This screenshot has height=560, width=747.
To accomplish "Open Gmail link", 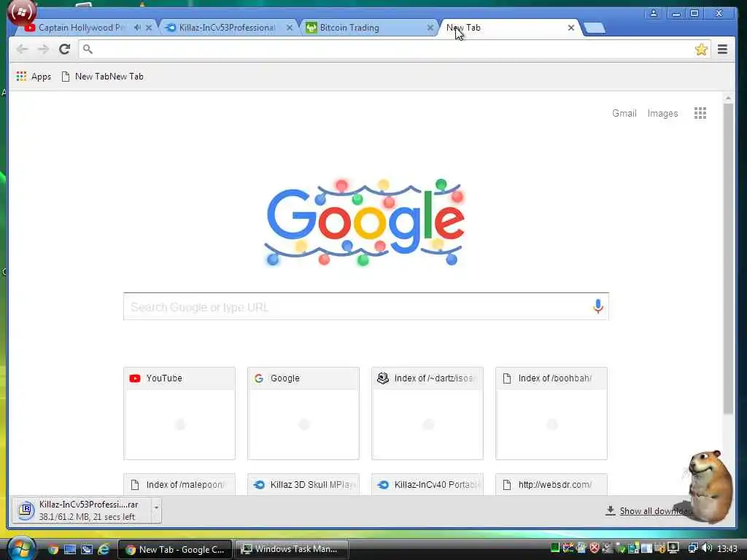I will tap(624, 113).
